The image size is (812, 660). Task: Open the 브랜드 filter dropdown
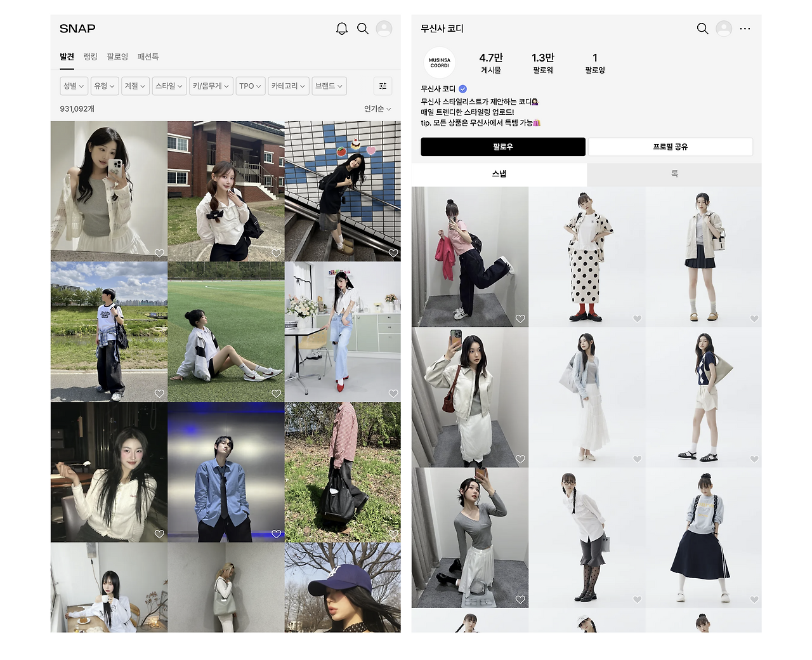coord(329,86)
